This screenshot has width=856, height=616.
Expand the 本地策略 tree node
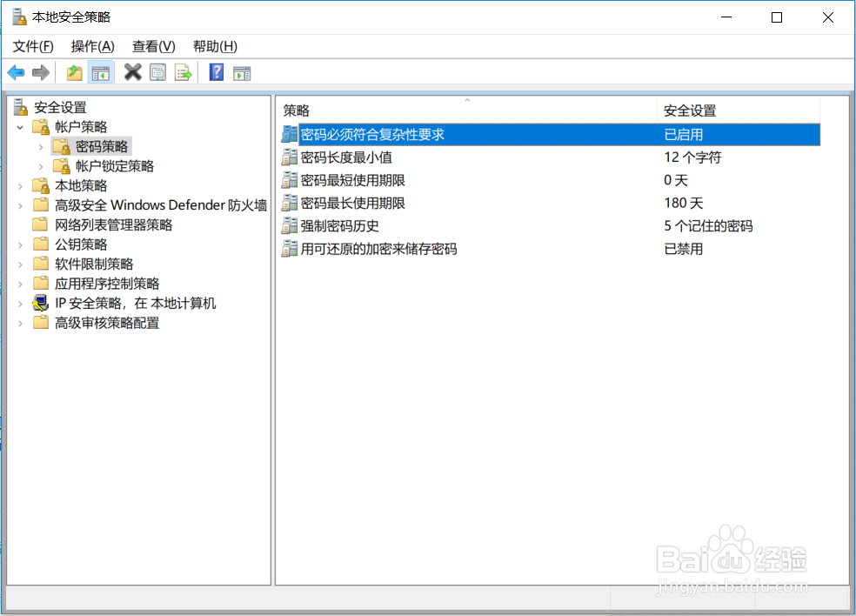(x=21, y=185)
